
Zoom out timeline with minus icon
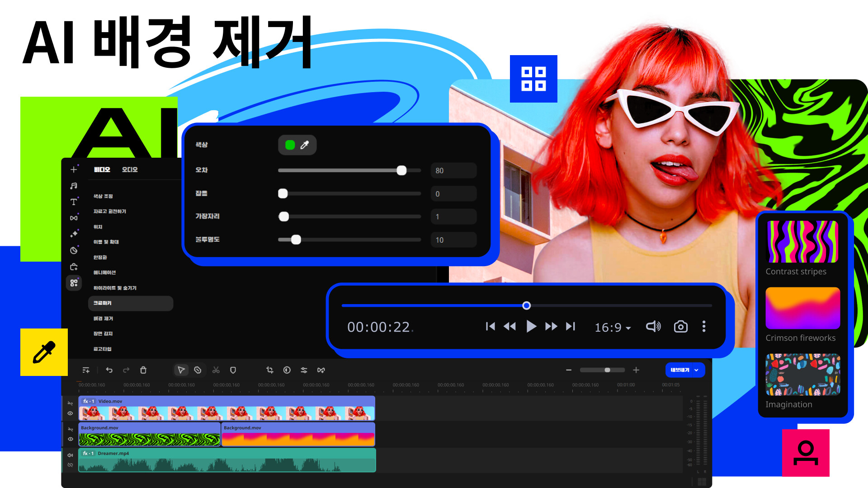[x=569, y=370]
